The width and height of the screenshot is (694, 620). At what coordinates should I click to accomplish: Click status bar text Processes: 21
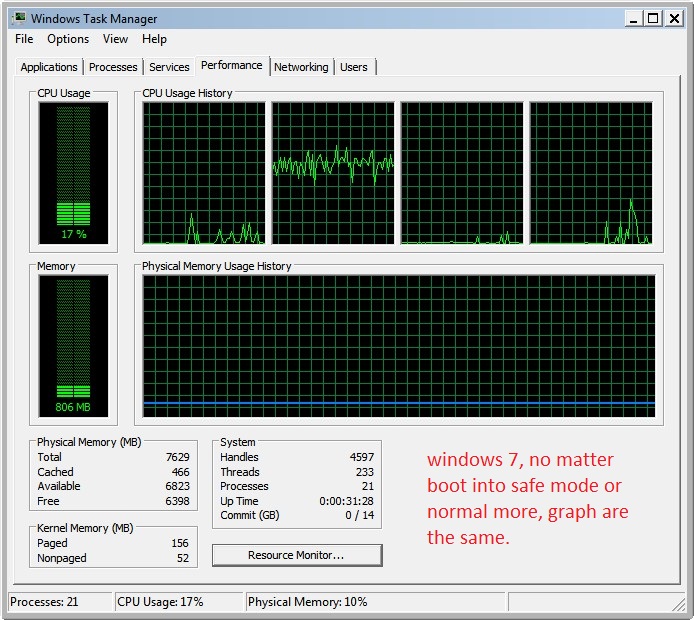pos(44,602)
